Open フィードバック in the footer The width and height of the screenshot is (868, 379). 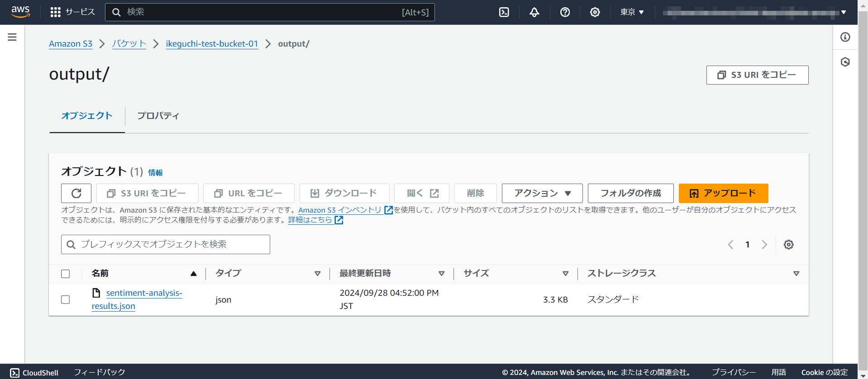(100, 373)
